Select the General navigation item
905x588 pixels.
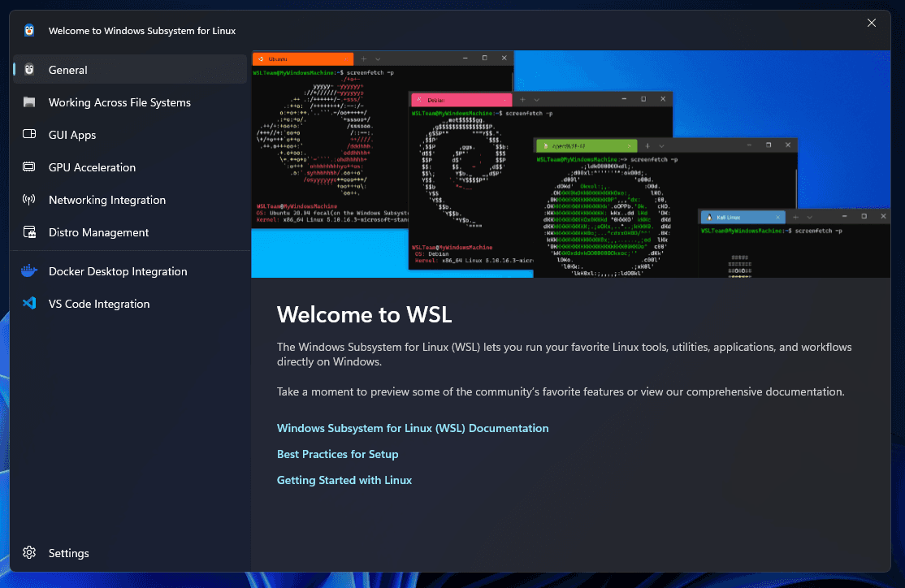coord(130,70)
